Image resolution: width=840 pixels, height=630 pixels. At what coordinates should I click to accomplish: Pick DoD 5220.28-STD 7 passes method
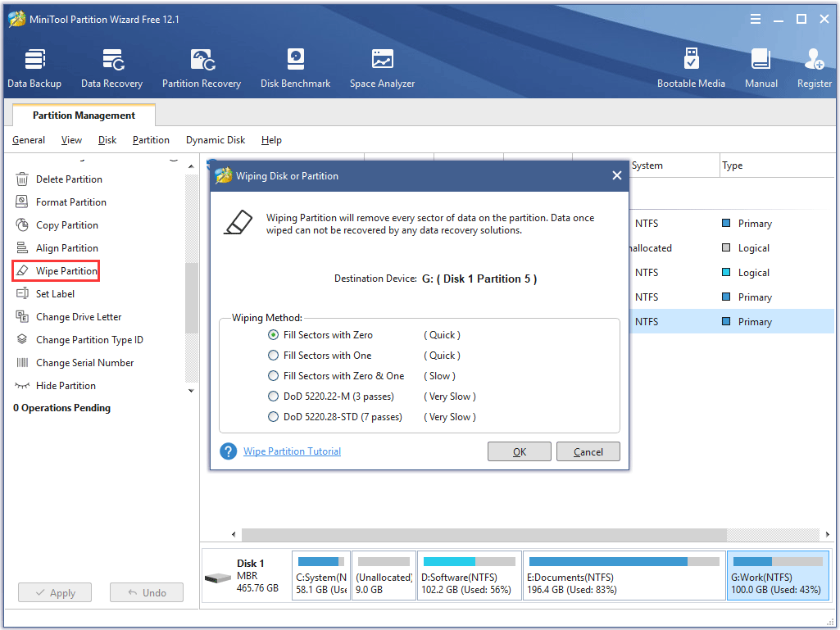pos(274,417)
